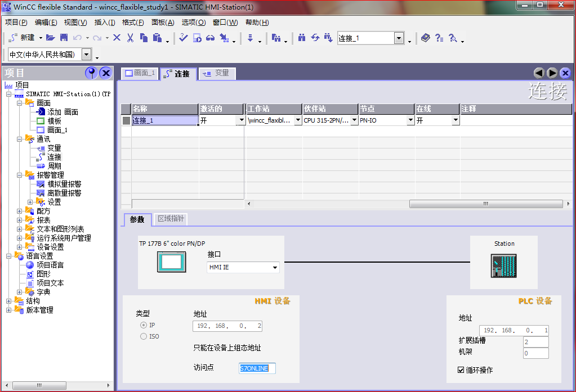Click the project tree horizontal scrollbar
Image resolution: width=576 pixels, height=392 pixels.
pos(39,385)
